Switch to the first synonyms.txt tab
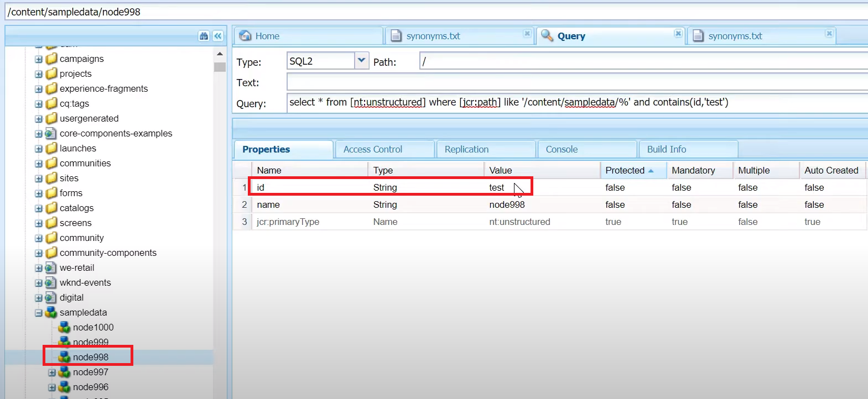The image size is (868, 399). point(459,36)
